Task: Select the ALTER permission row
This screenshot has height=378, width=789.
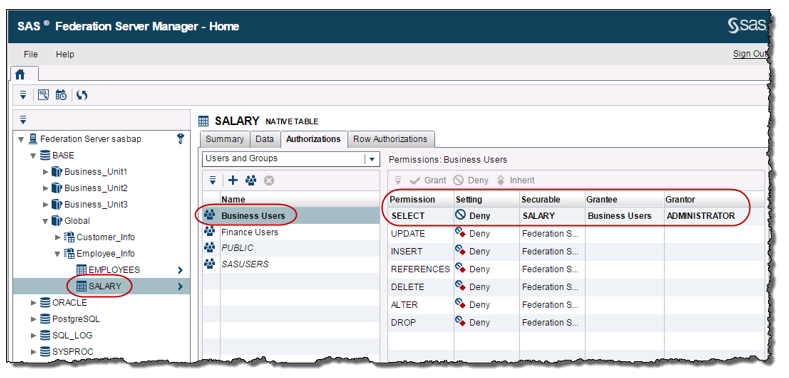Action: [576, 305]
